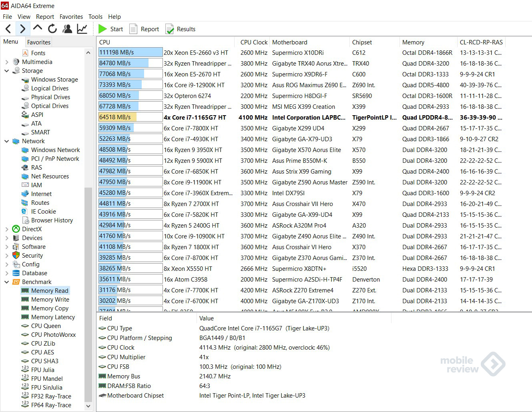This screenshot has width=532, height=412.
Task: Open Physical Drives in the tree
Action: pos(50,97)
